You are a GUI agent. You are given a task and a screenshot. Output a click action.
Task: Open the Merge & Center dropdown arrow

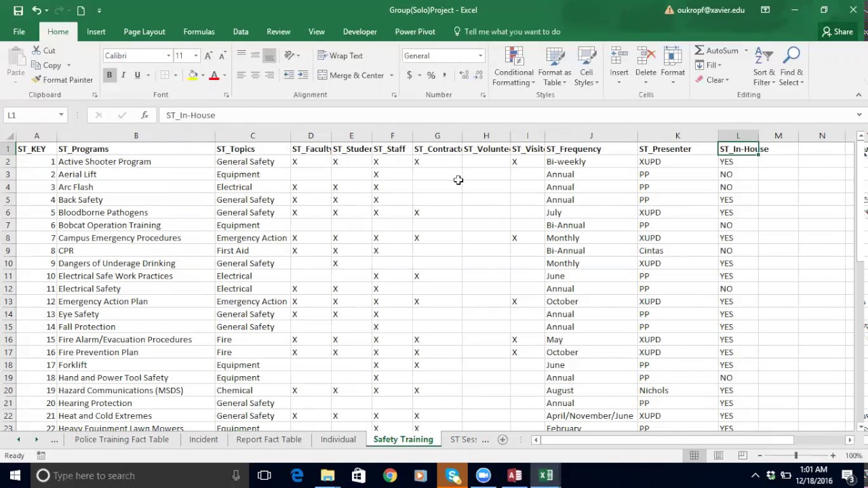click(x=391, y=75)
